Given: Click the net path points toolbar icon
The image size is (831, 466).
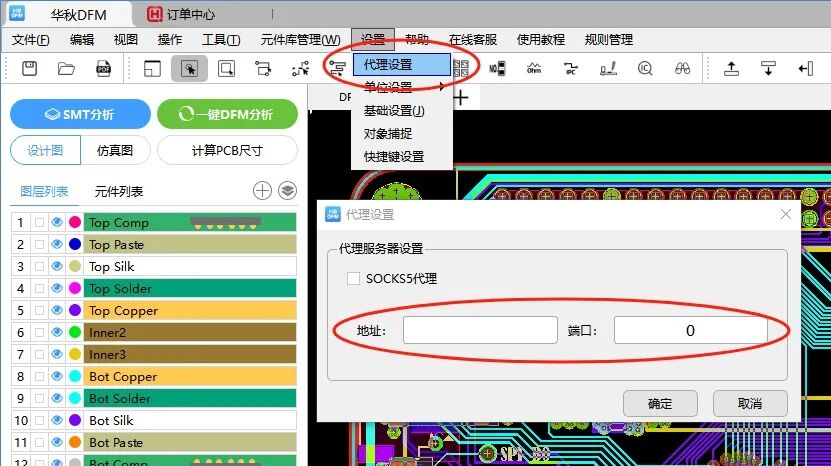Looking at the screenshot, I should click(300, 68).
